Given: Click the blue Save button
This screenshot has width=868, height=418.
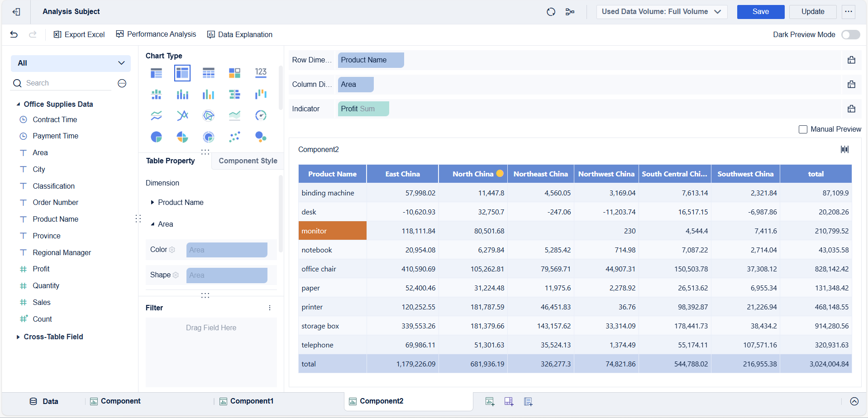Looking at the screenshot, I should tap(760, 12).
